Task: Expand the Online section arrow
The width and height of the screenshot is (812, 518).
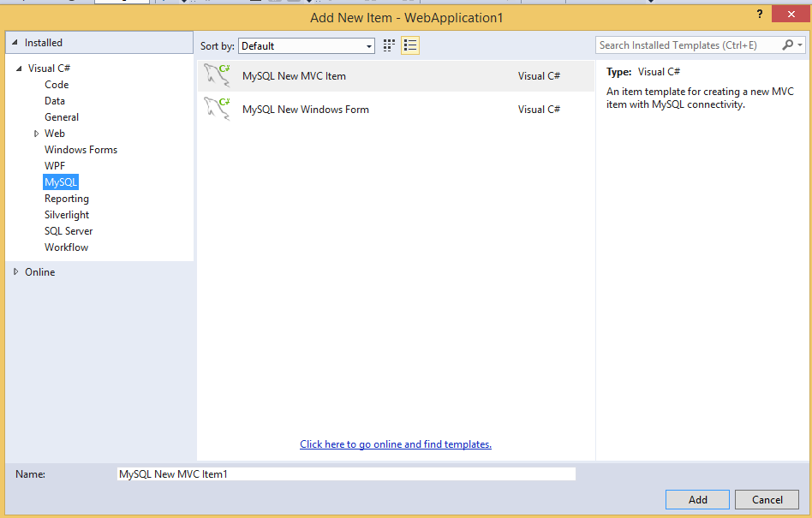Action: 16,271
